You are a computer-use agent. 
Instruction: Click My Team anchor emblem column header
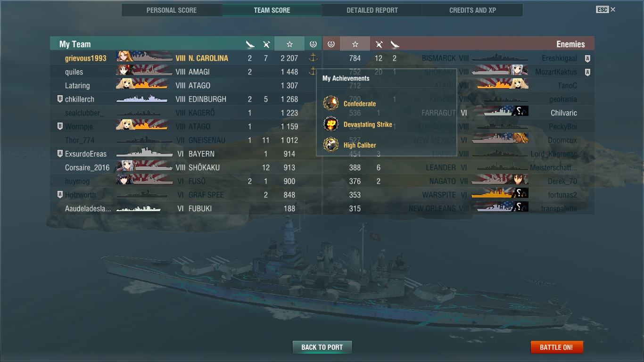click(313, 44)
